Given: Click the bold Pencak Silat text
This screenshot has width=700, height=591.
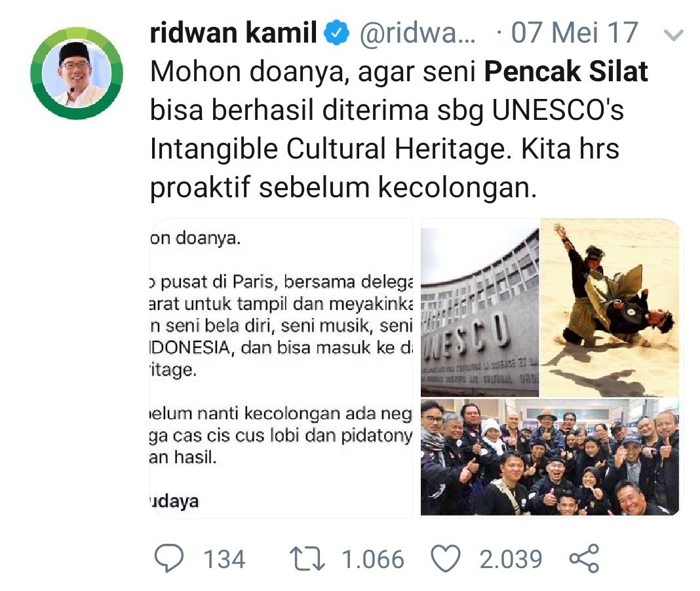Looking at the screenshot, I should [566, 71].
